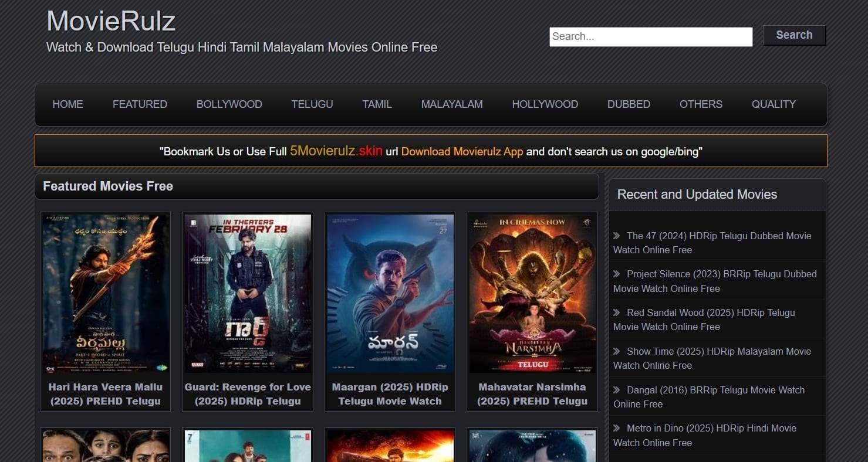Viewport: 868px width, 462px height.
Task: Click the Featured Movies Free heading
Action: (108, 186)
